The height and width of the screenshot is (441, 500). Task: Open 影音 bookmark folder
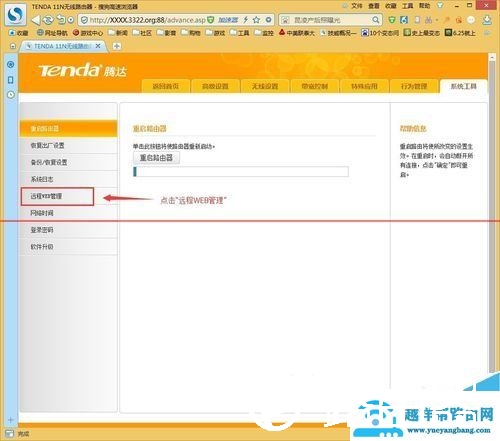(167, 33)
